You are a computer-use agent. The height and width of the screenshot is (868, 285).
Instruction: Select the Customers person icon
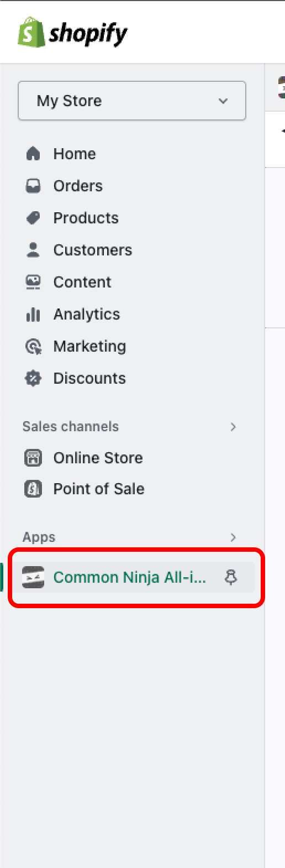pos(33,250)
